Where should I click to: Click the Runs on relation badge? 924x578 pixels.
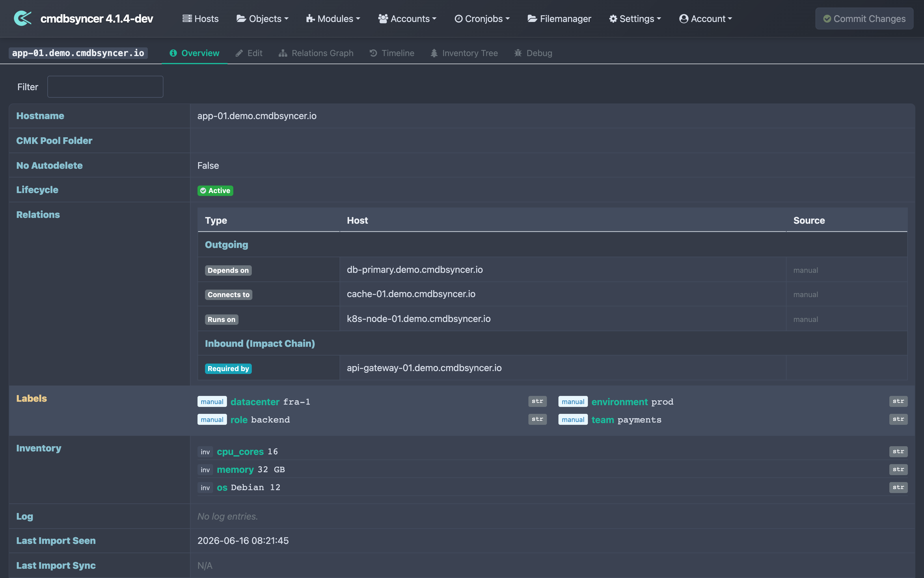tap(221, 320)
